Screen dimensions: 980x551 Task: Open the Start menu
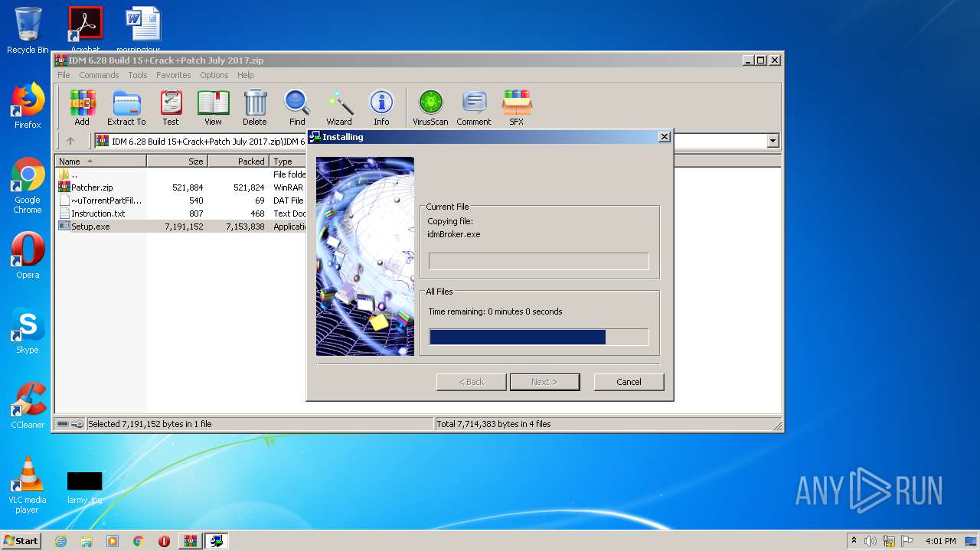[x=21, y=541]
